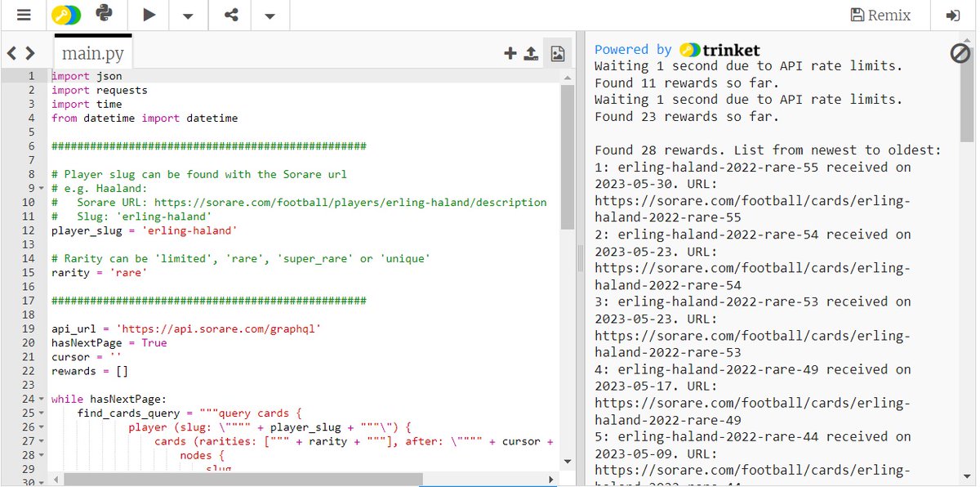Click 'from datetime import datetime' line

[145, 118]
